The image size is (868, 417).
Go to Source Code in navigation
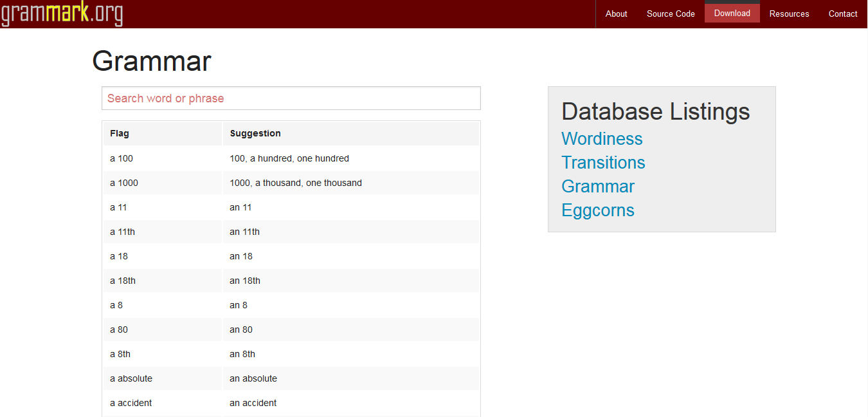(x=671, y=14)
